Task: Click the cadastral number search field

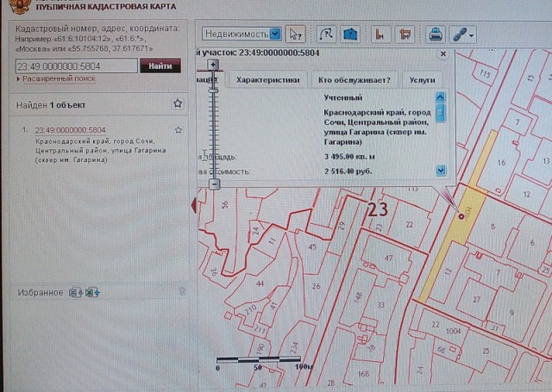Action: coord(75,65)
